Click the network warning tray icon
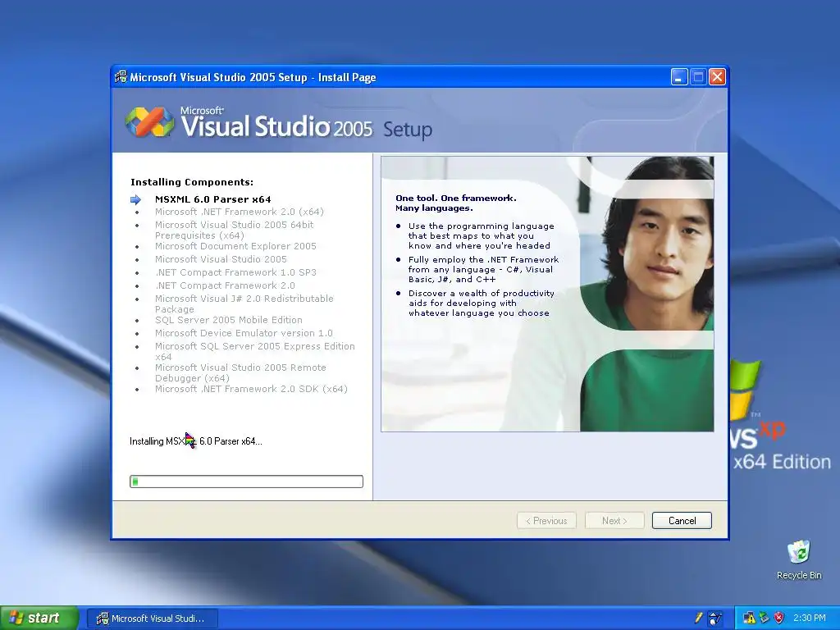Image resolution: width=840 pixels, height=630 pixels. pyautogui.click(x=749, y=619)
